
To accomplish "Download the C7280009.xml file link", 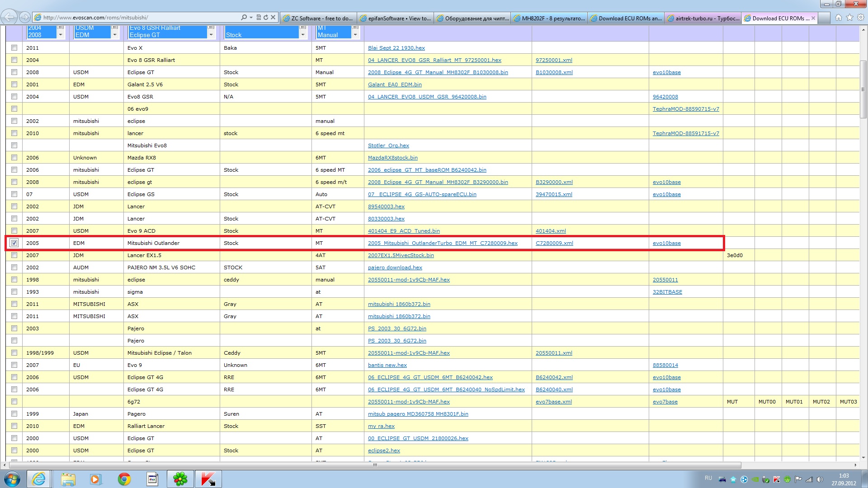I will click(554, 243).
